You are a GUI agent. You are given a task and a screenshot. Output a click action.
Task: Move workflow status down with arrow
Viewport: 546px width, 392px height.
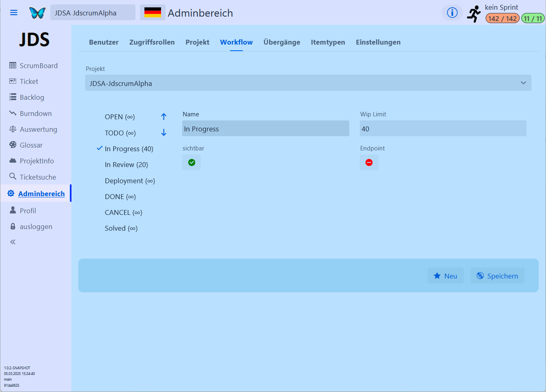(164, 133)
